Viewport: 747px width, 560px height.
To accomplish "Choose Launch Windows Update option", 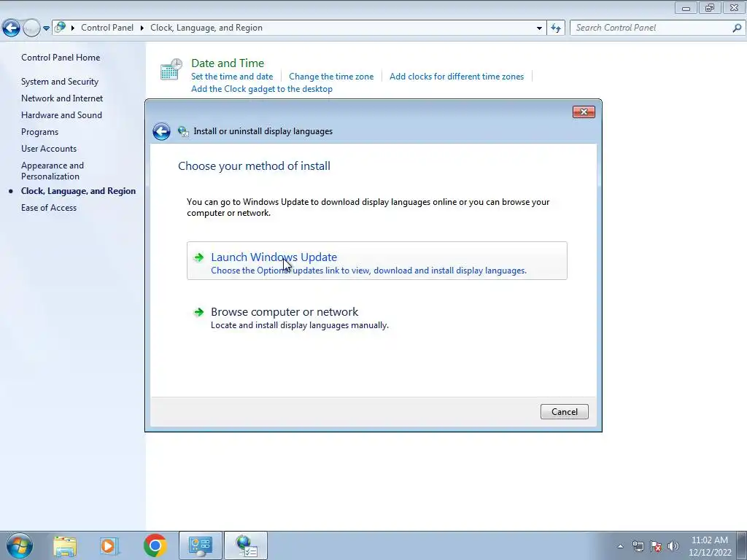I will 377,260.
